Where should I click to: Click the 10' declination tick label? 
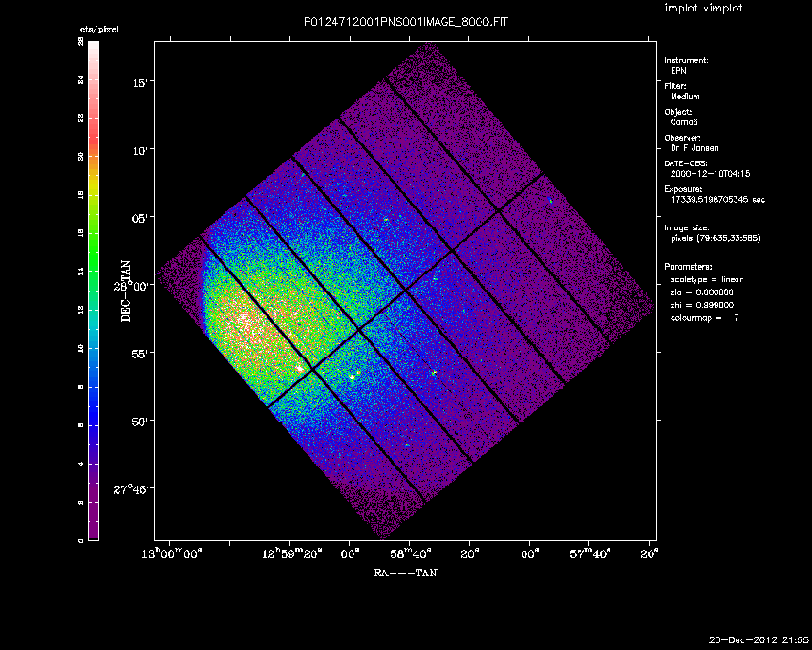tap(139, 150)
